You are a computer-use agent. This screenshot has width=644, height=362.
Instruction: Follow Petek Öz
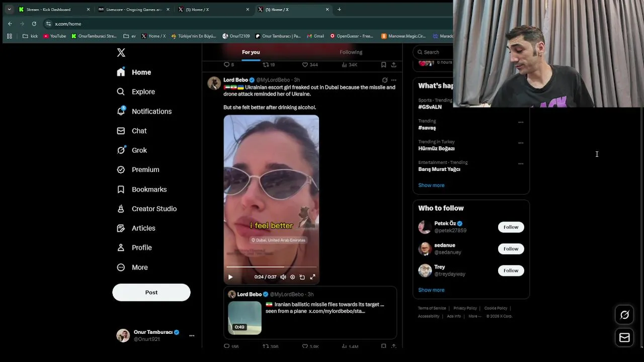click(x=511, y=227)
